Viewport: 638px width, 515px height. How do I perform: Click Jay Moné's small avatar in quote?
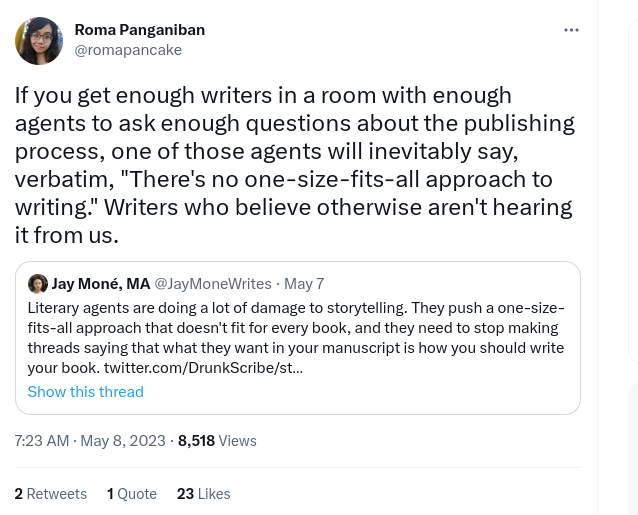tap(38, 284)
